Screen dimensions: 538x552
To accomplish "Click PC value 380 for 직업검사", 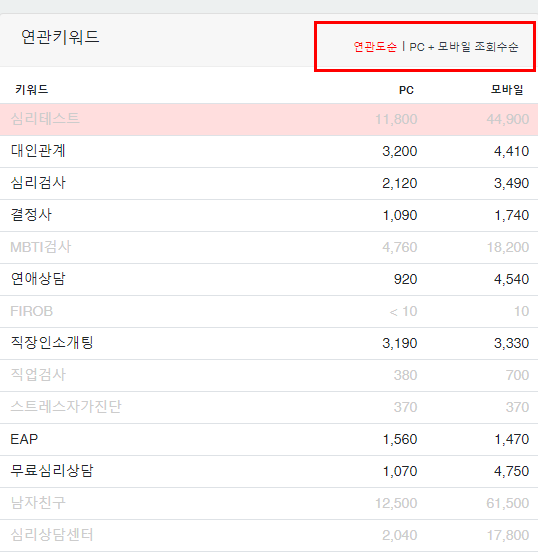I will (x=406, y=375).
